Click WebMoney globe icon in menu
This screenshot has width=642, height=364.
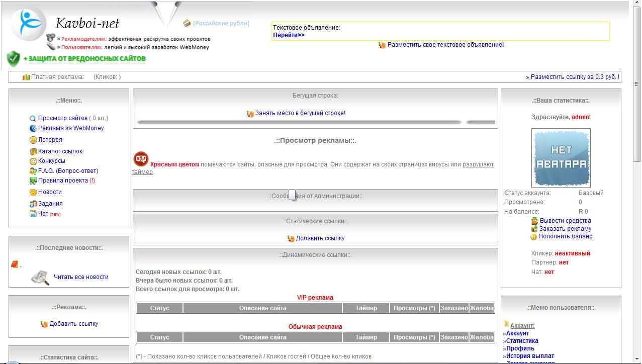[x=33, y=128]
